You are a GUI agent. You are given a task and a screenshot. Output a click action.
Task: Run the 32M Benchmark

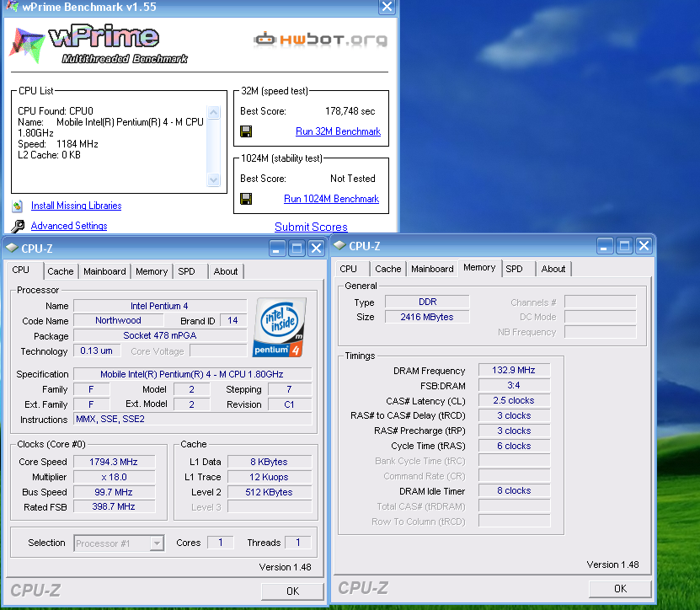(338, 131)
